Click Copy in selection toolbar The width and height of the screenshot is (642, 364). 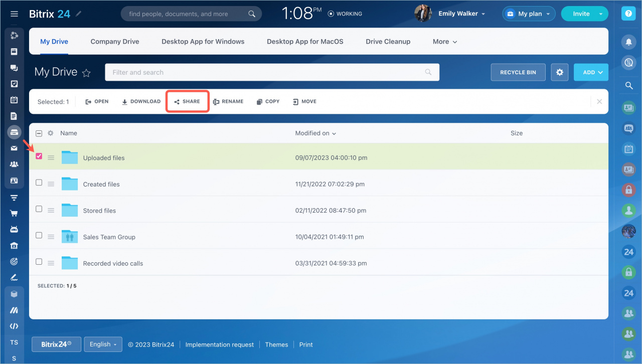(x=268, y=101)
